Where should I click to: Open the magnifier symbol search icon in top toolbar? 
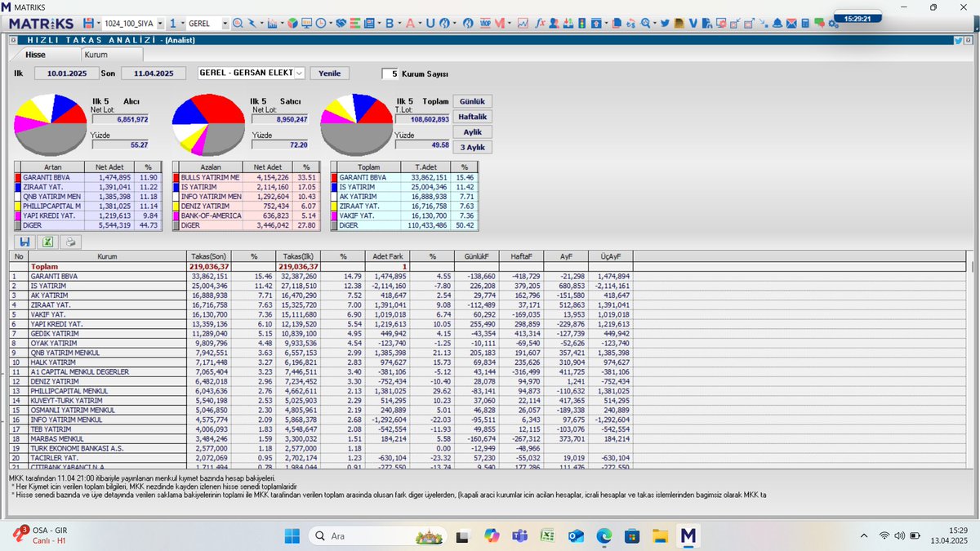click(x=238, y=23)
